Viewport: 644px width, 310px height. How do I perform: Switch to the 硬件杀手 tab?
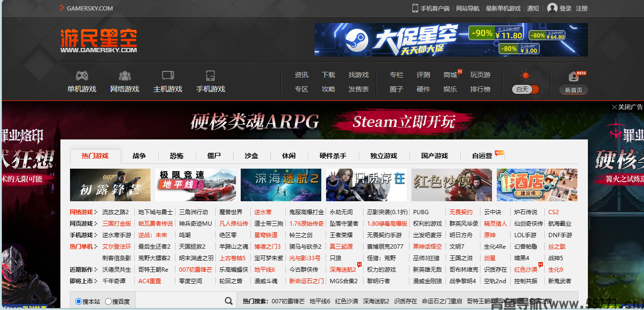coord(333,156)
